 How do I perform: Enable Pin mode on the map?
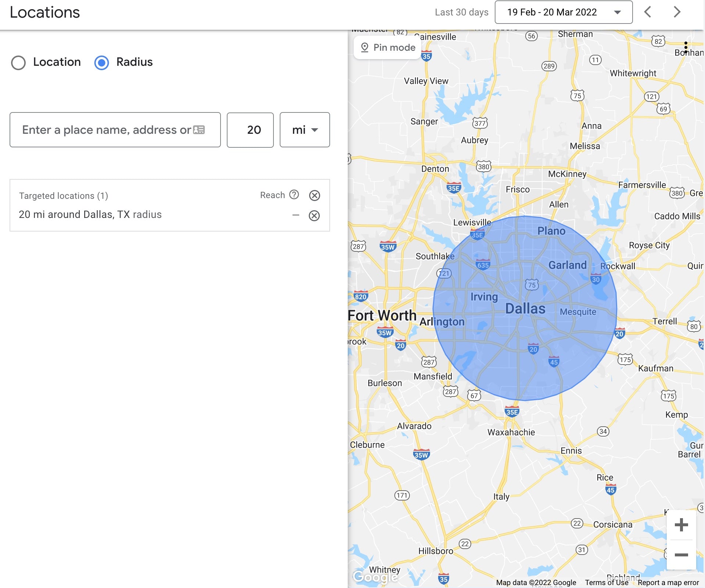[x=387, y=47]
